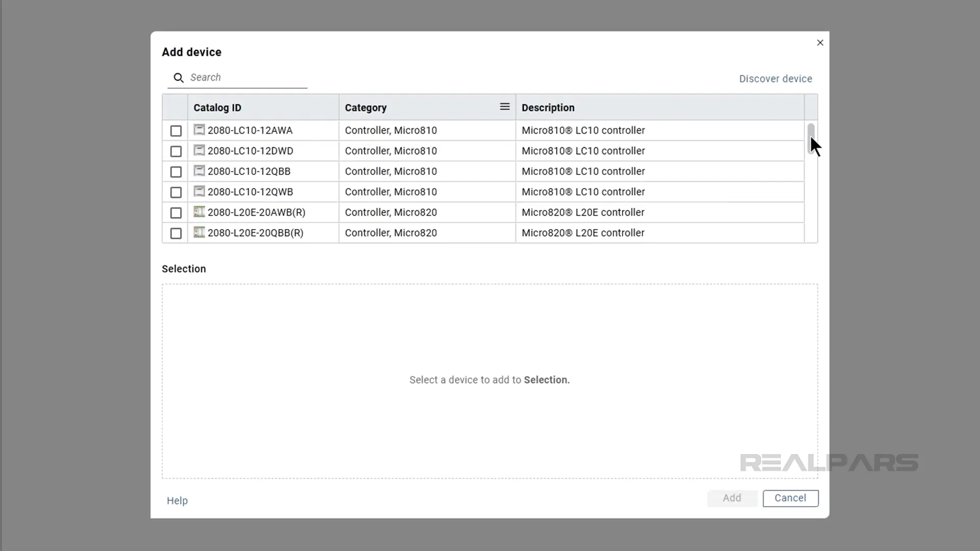Check the box for 2080-LC10-12DWD
The image size is (980, 551).
[x=176, y=152]
